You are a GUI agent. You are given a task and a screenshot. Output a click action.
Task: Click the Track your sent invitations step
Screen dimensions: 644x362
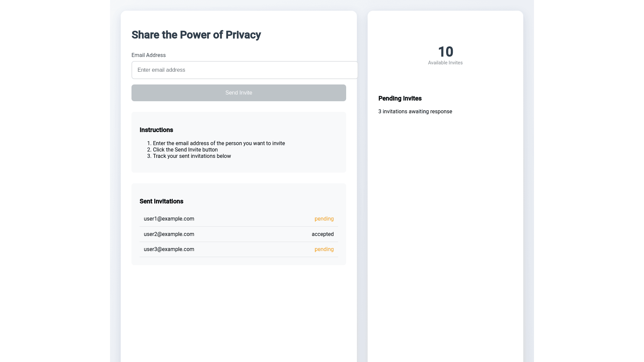click(192, 156)
